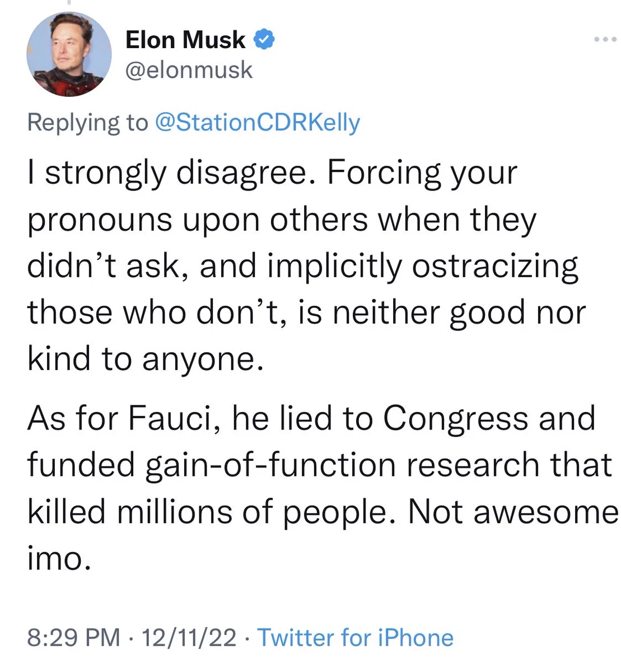
Task: Click the phrase 'I strongly disagree.'
Action: coord(173,173)
